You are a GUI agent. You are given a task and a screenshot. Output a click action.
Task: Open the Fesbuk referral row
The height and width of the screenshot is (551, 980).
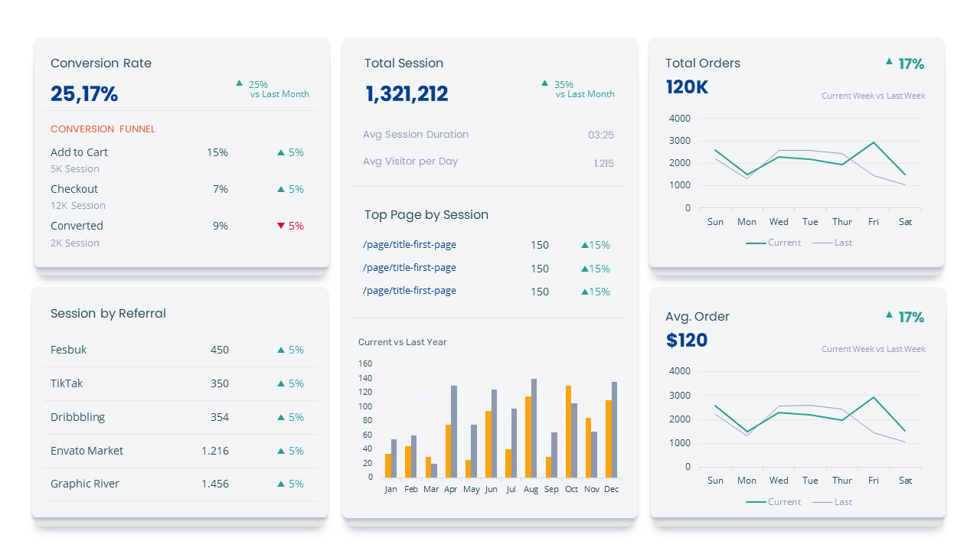[x=181, y=350]
